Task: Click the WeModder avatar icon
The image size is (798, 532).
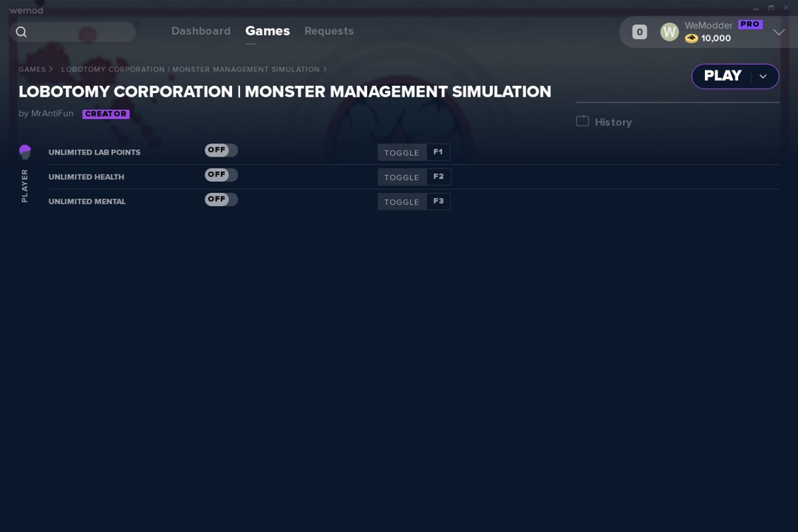Action: point(669,32)
